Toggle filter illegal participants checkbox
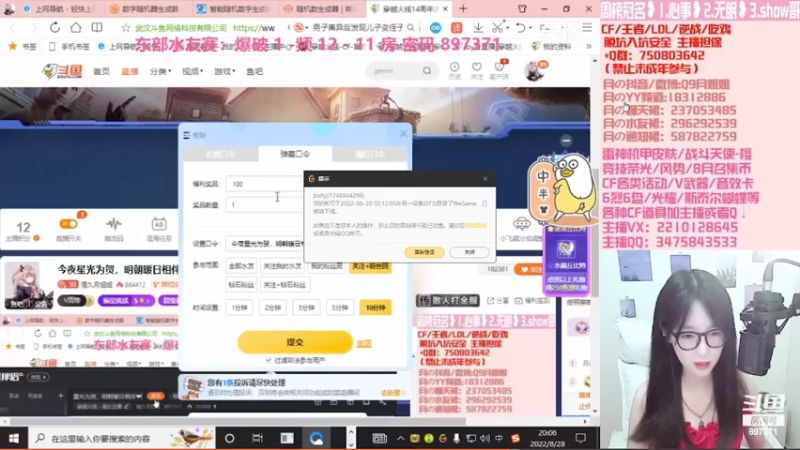Image resolution: width=800 pixels, height=450 pixels. click(269, 360)
